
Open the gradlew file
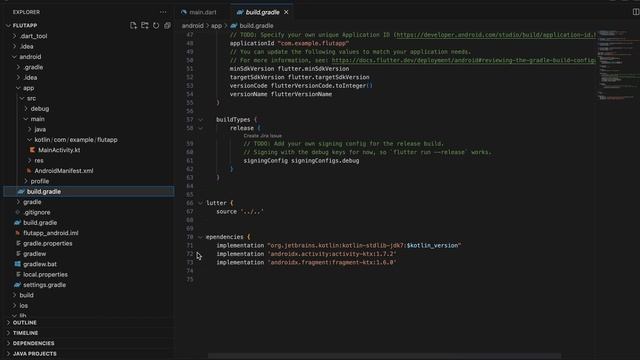coord(34,253)
